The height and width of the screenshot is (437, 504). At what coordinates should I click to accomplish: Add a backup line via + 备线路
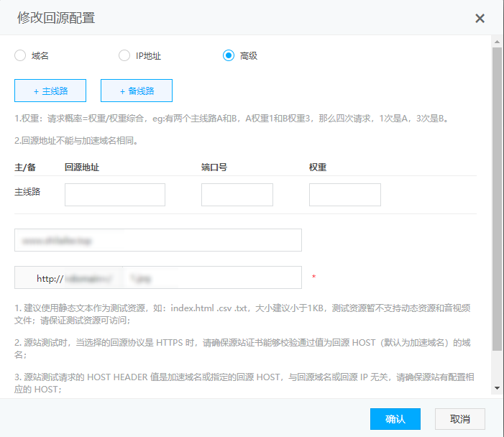click(137, 91)
